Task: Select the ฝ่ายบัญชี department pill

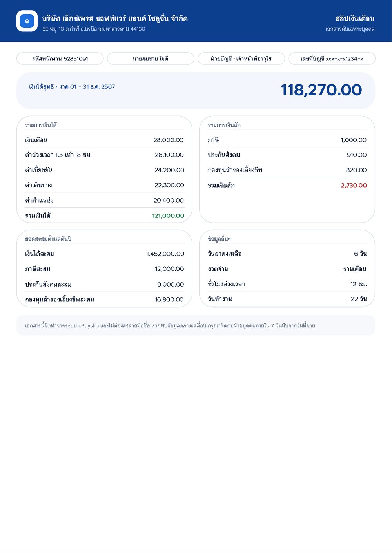Action: (241, 58)
